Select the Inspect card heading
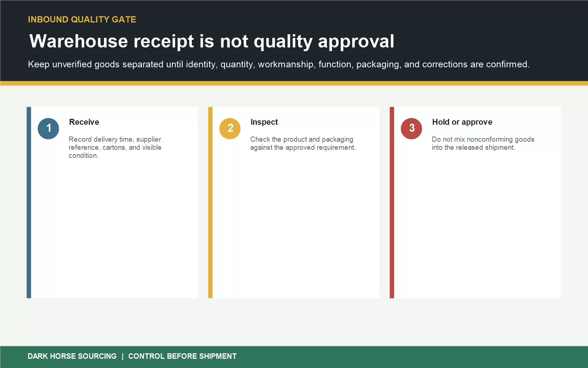This screenshot has height=368, width=588. click(x=264, y=122)
